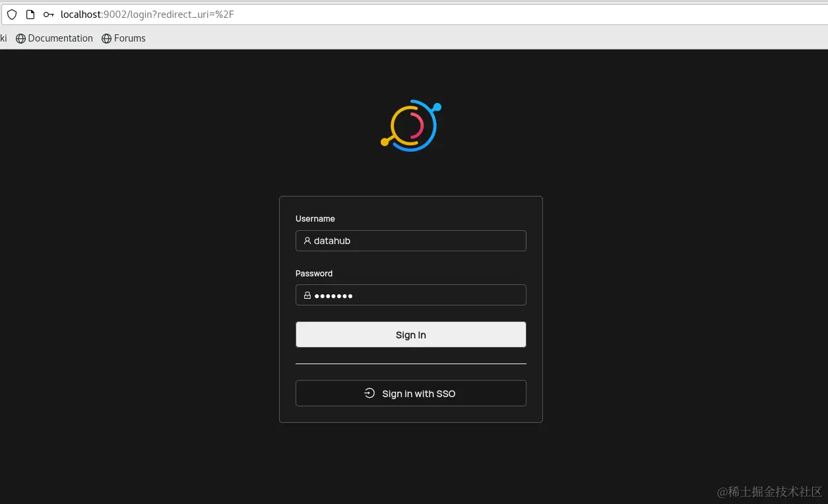Toggle tracking protection via the shield icon
This screenshot has width=828, height=504.
(x=12, y=14)
